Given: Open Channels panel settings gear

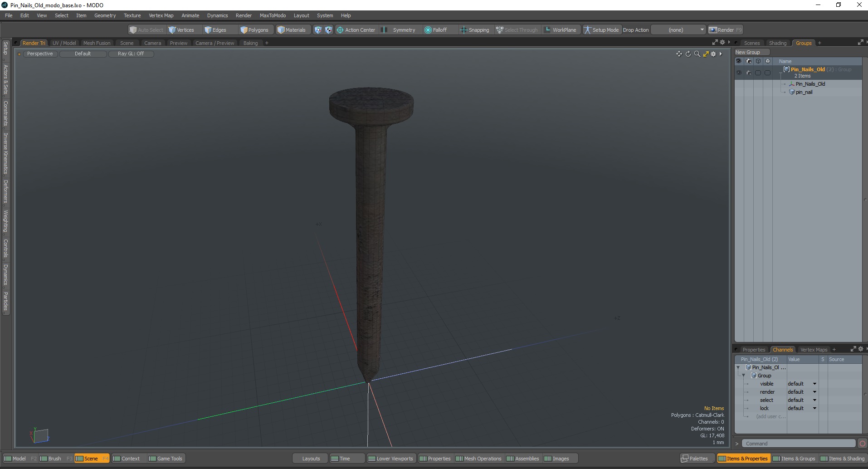Looking at the screenshot, I should click(860, 349).
